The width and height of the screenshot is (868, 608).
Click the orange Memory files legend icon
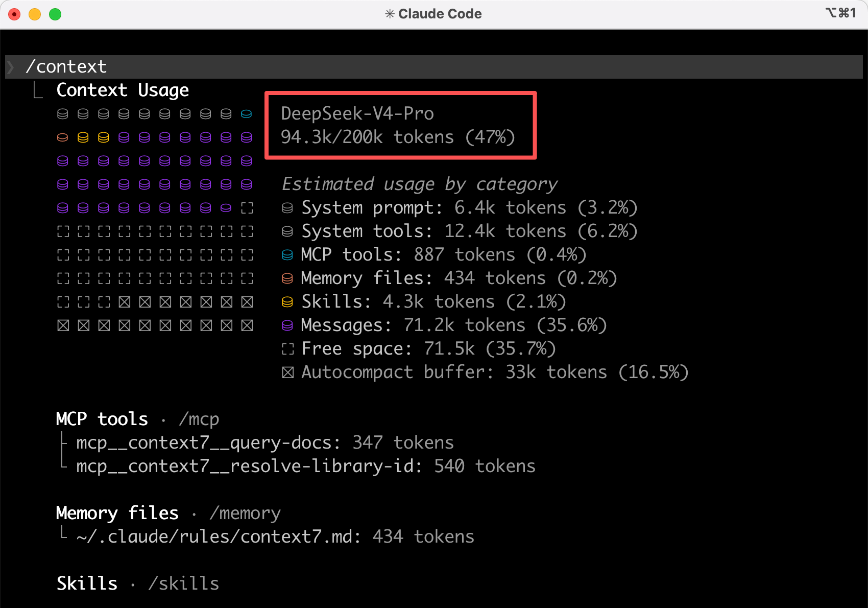[x=287, y=278]
